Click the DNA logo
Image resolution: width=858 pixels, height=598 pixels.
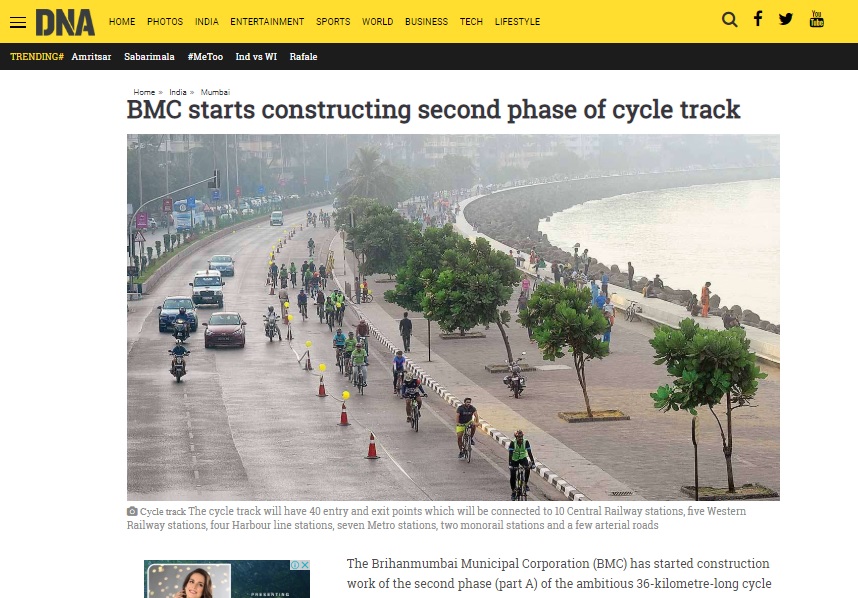pyautogui.click(x=65, y=22)
